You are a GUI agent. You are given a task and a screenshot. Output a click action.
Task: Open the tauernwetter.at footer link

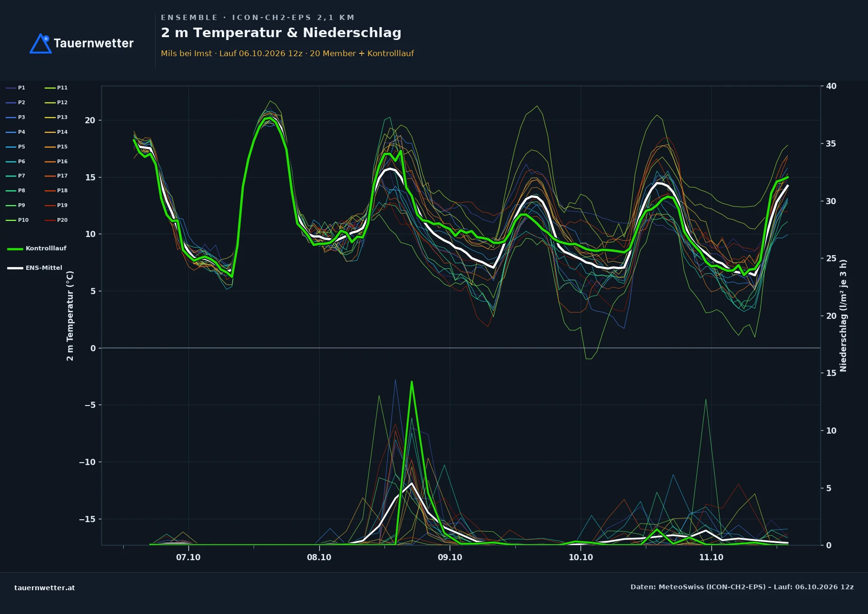pyautogui.click(x=45, y=588)
